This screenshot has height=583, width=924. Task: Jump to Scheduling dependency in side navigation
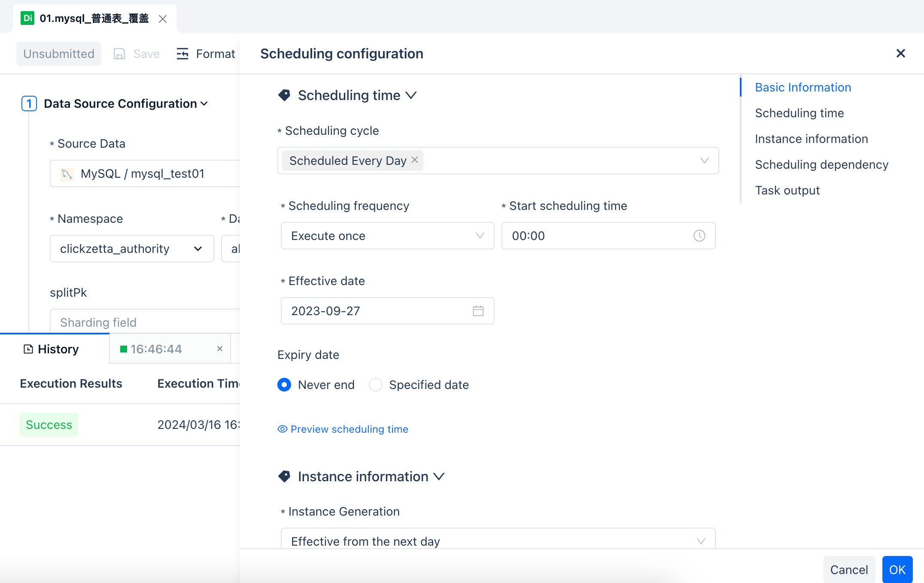coord(821,164)
